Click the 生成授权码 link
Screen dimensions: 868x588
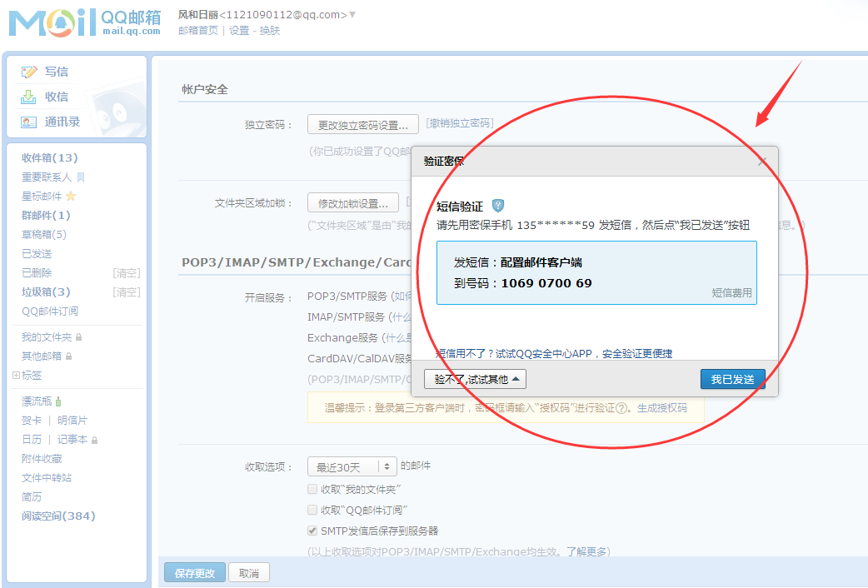point(662,408)
